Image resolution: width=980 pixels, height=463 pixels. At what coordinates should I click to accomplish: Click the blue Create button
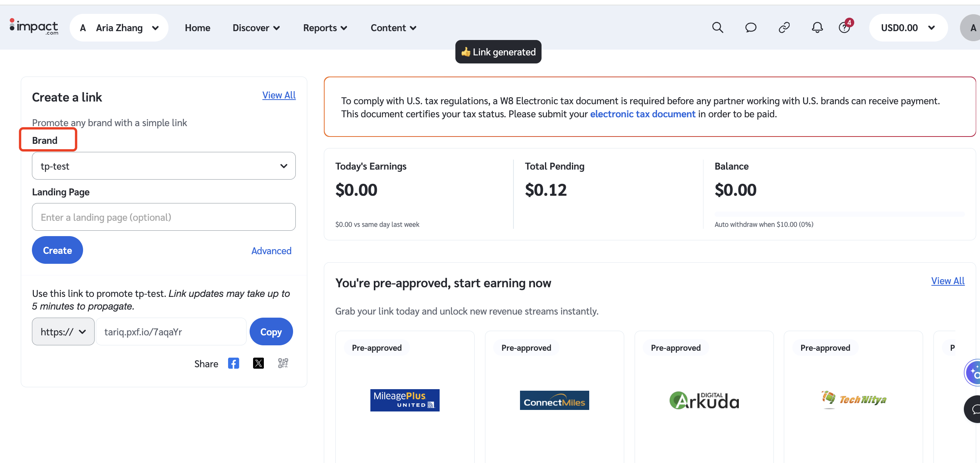click(57, 250)
